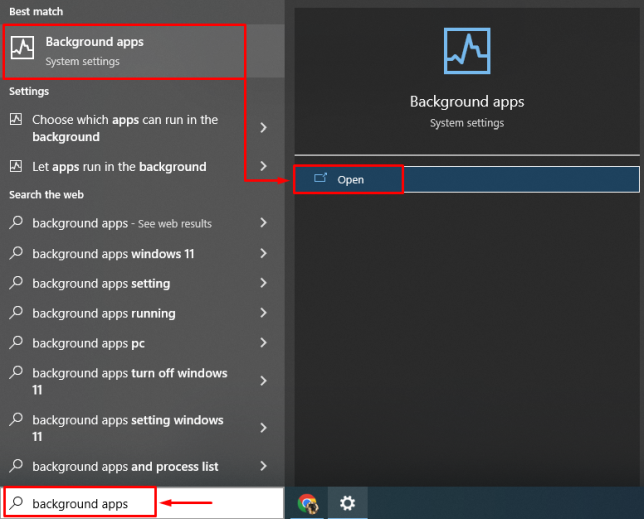
Task: Click the 'Search the web' heading
Action: [46, 195]
